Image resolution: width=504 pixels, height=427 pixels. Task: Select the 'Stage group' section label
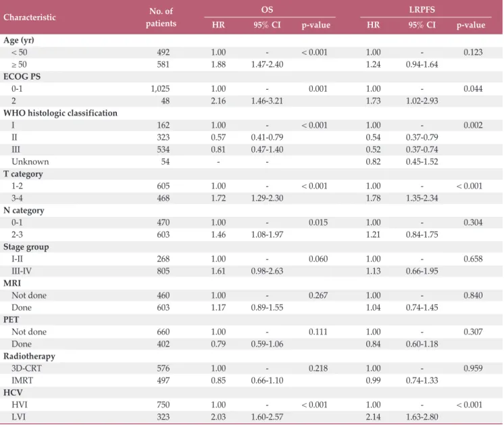26,247
